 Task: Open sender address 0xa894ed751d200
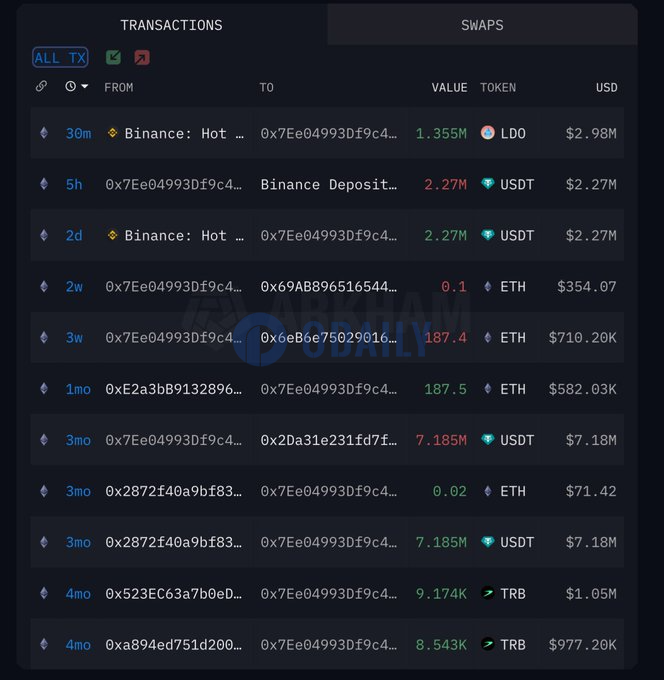(x=173, y=645)
